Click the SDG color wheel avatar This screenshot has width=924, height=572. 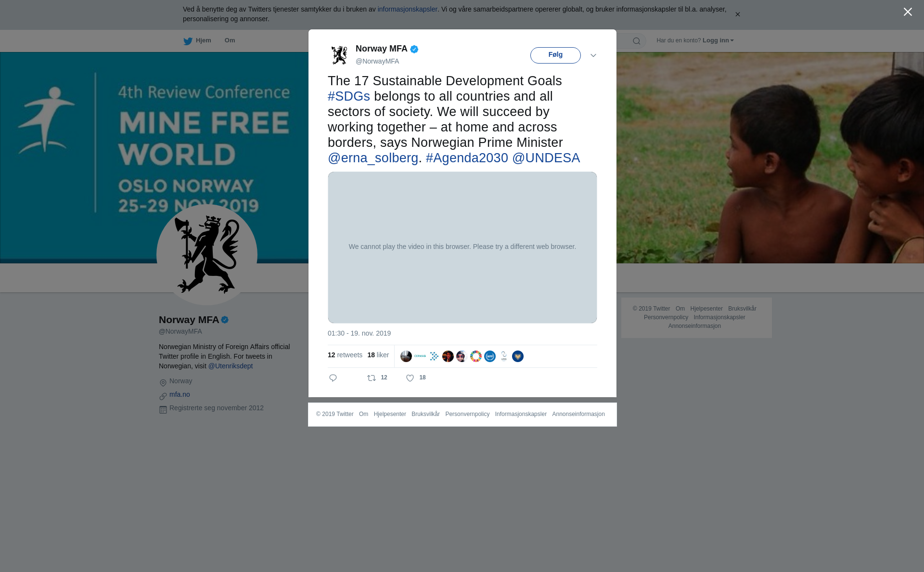coord(476,356)
